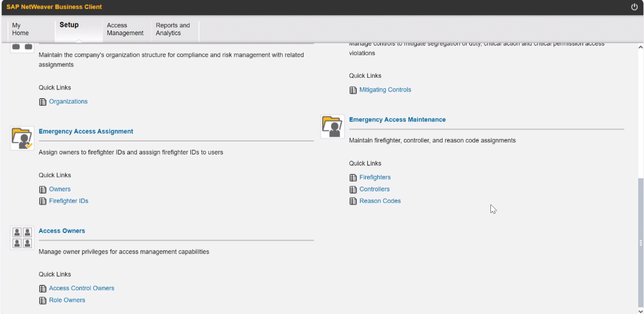Click the scrollbar down arrow
The width and height of the screenshot is (644, 314).
click(x=640, y=310)
